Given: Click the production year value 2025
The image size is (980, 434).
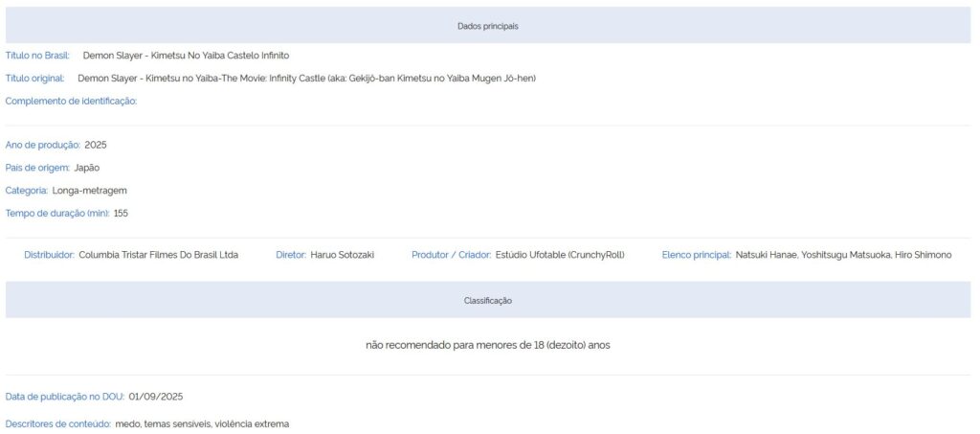Looking at the screenshot, I should [x=96, y=145].
